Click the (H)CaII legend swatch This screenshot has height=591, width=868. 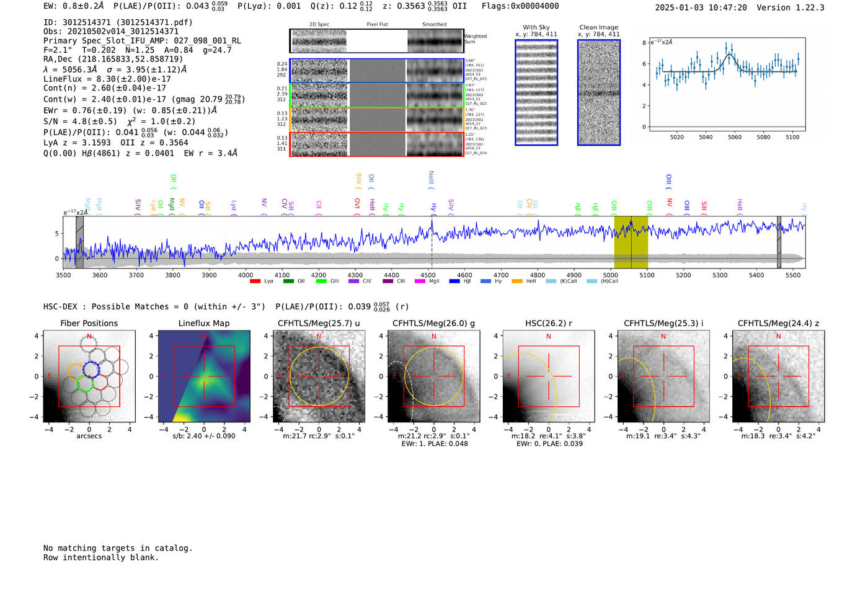pyautogui.click(x=591, y=282)
